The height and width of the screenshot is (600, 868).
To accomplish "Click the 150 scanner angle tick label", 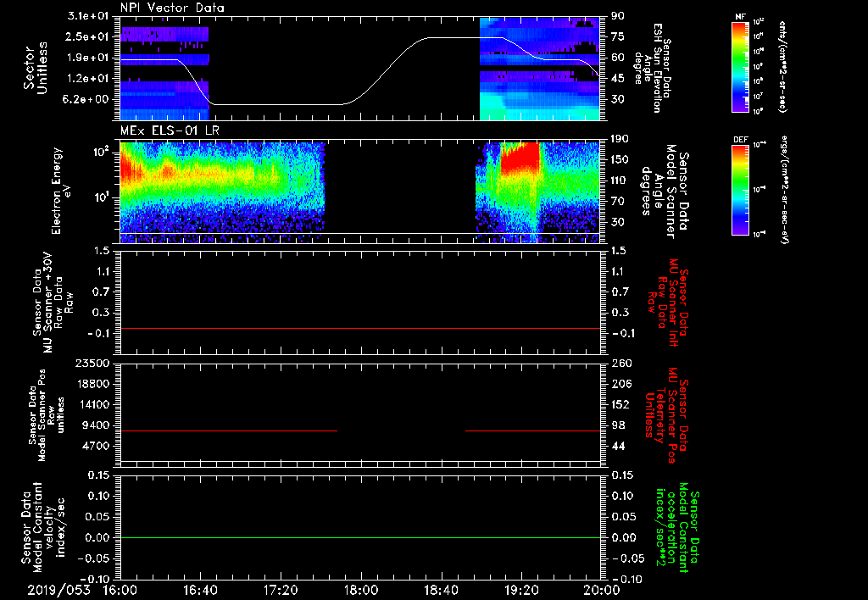I will coord(620,160).
